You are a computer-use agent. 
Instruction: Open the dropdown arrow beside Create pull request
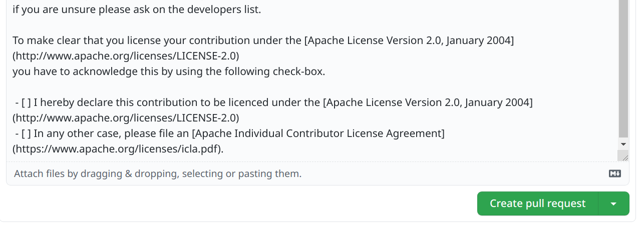point(613,203)
